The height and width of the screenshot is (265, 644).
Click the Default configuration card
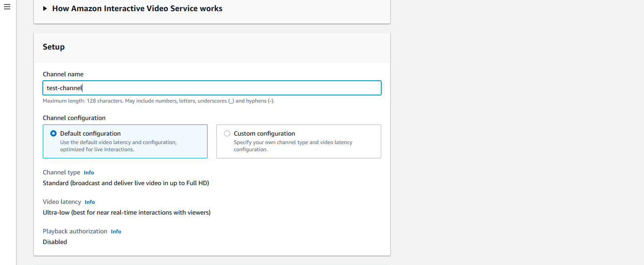125,141
